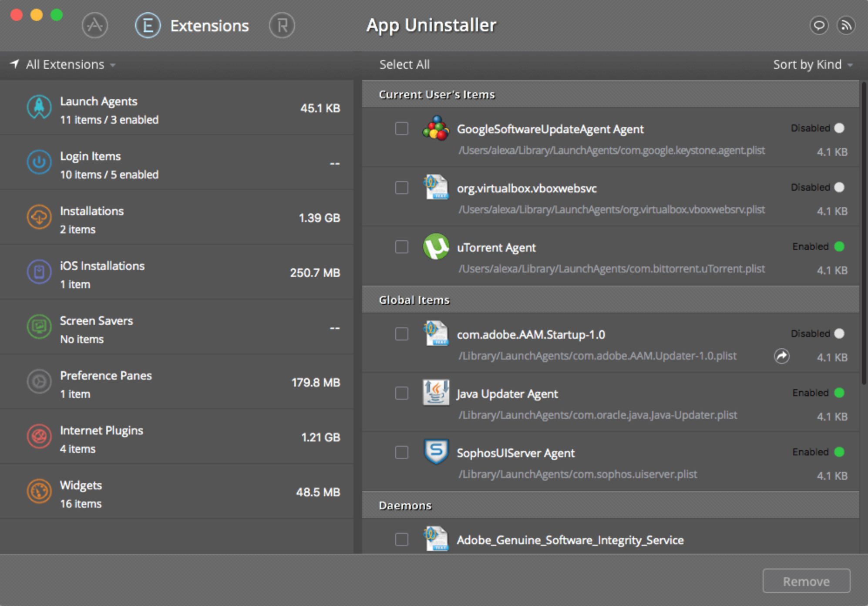Click the org.virtualbox.vboxwebsvc plist file icon
The height and width of the screenshot is (606, 868).
(x=436, y=187)
